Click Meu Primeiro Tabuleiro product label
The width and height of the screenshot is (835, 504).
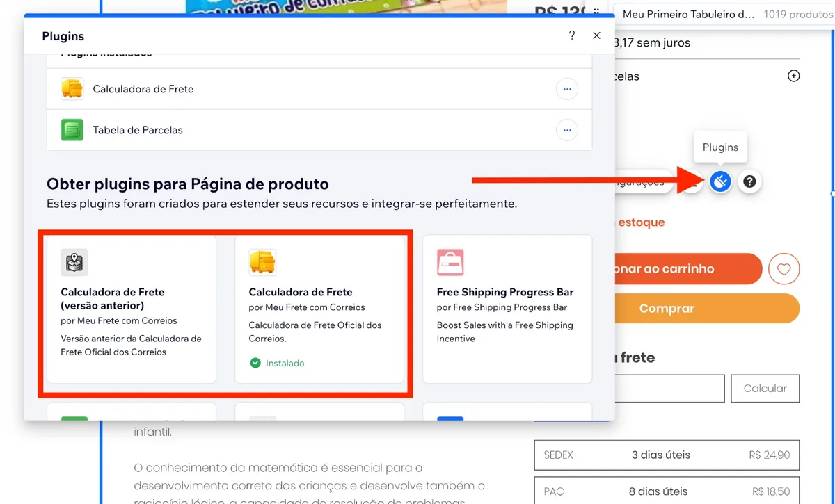pyautogui.click(x=688, y=14)
